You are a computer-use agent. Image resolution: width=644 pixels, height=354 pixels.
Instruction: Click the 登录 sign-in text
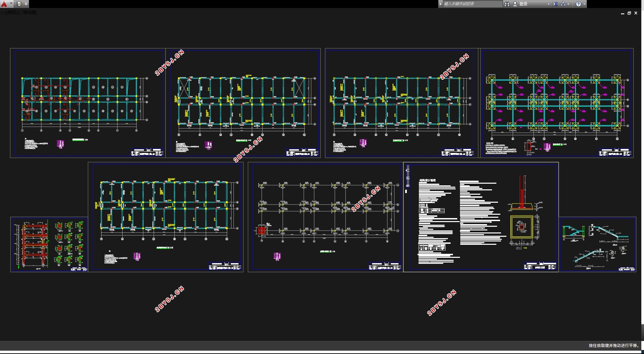point(523,4)
